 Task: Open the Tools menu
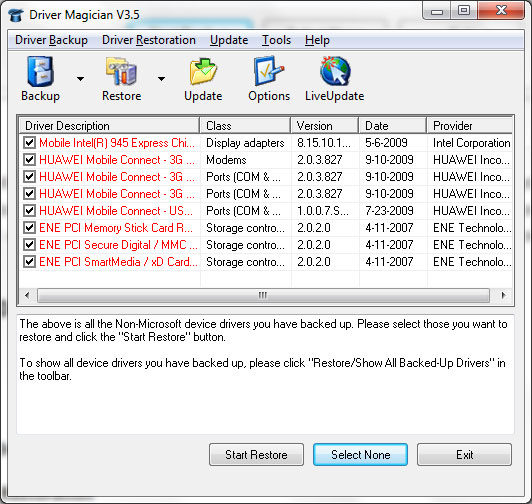click(276, 40)
